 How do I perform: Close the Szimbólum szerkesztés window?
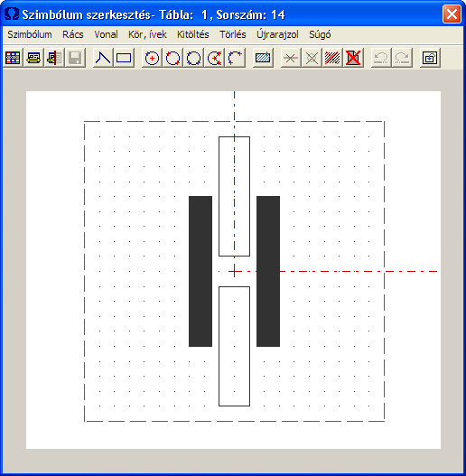coord(452,14)
